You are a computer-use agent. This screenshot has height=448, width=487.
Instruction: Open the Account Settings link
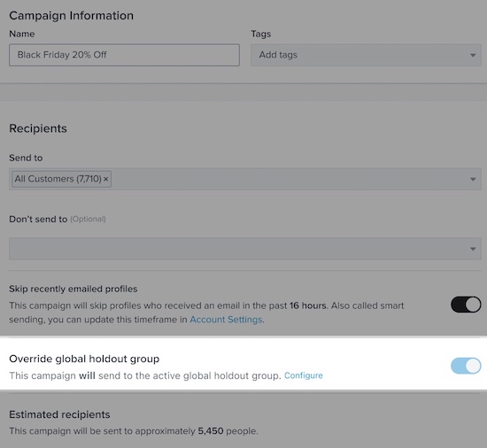click(226, 320)
